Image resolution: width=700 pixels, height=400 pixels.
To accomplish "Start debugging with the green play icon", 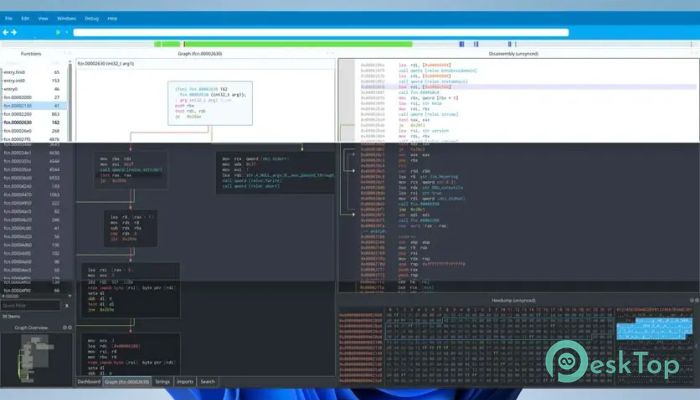I will tap(58, 32).
